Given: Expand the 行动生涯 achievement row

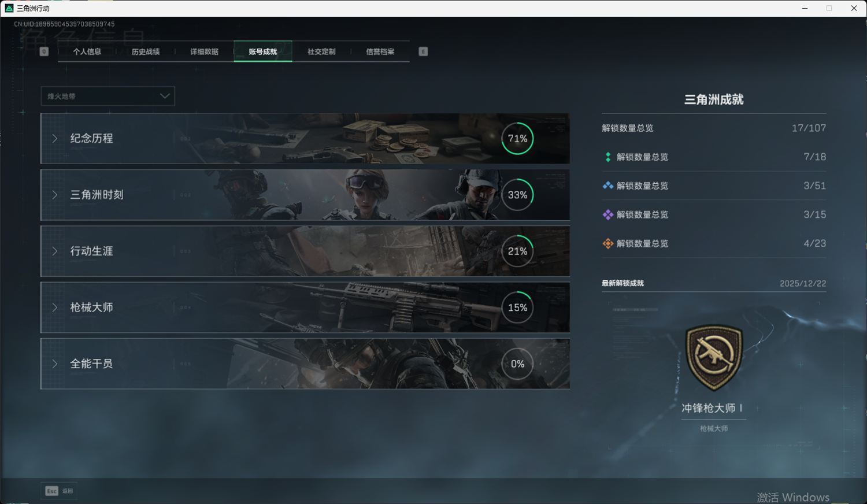Looking at the screenshot, I should tap(91, 251).
